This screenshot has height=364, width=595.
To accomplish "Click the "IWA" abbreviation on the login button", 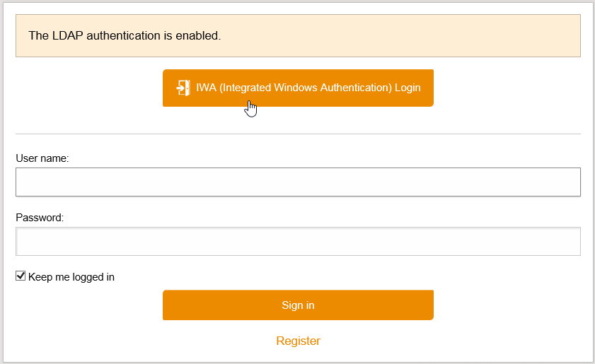I will 206,88.
